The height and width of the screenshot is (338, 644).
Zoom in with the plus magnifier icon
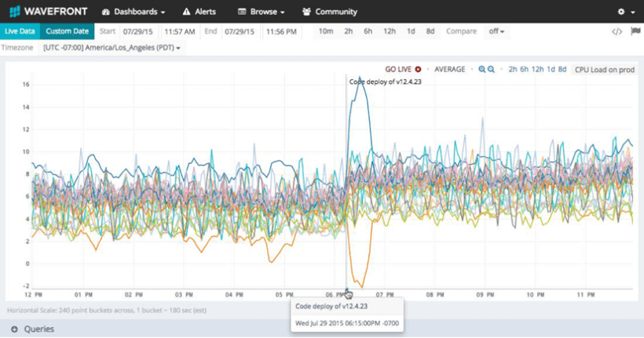pos(482,69)
